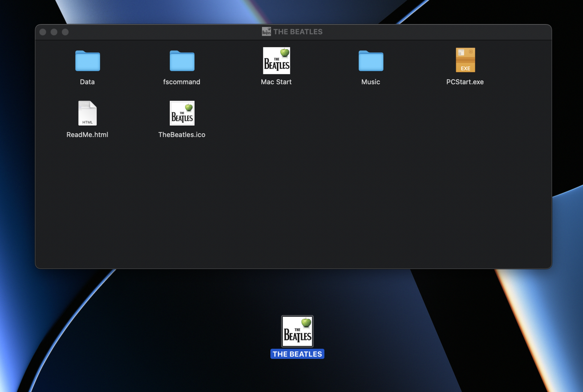Select the fscommand folder icon
583x392 pixels.
tap(182, 61)
